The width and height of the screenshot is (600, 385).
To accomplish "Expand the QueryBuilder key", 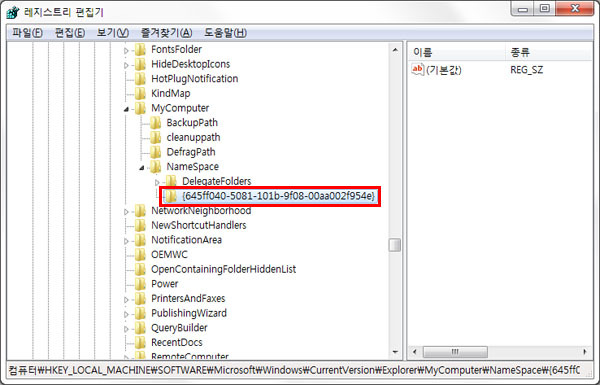I will point(126,329).
